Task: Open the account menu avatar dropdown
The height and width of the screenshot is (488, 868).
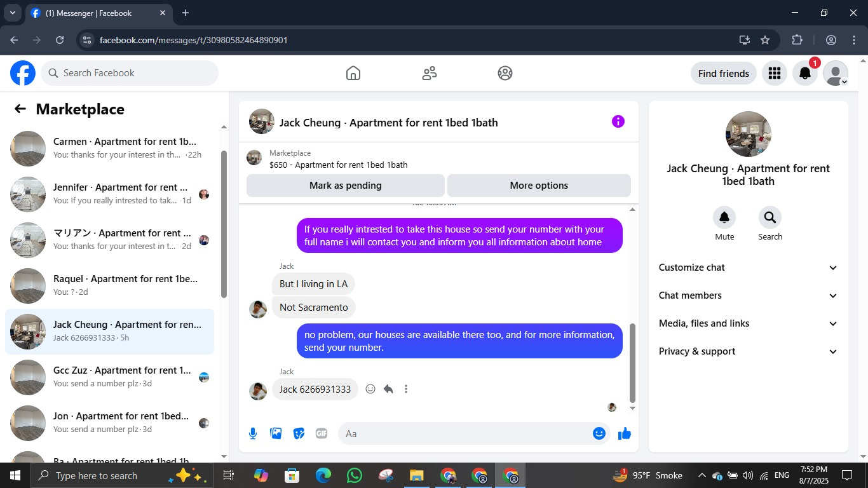Action: tap(836, 73)
